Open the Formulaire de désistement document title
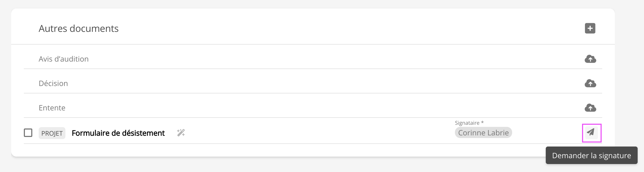Screen dimensions: 644x172 pos(118,133)
